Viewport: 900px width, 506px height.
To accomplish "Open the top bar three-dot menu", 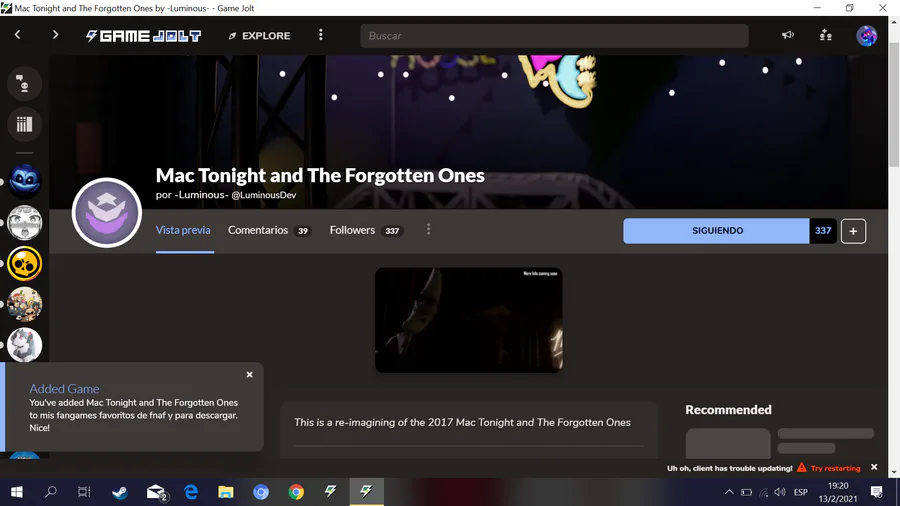I will pyautogui.click(x=321, y=35).
